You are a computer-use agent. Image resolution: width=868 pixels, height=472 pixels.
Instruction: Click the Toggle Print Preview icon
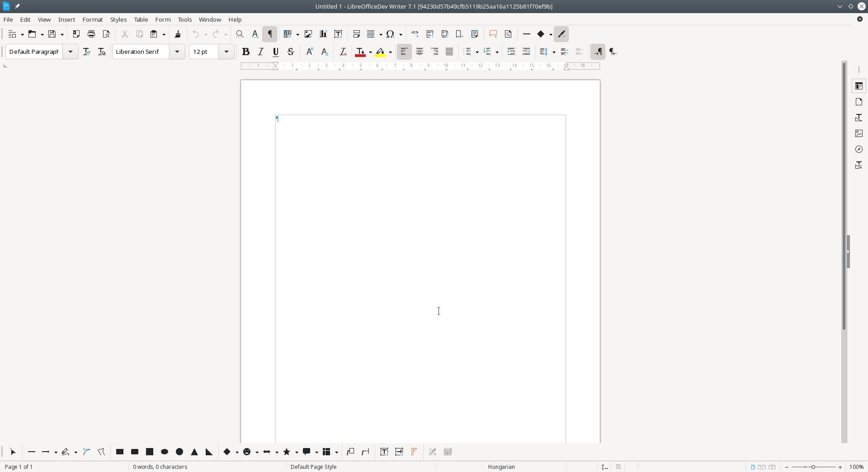(x=106, y=34)
